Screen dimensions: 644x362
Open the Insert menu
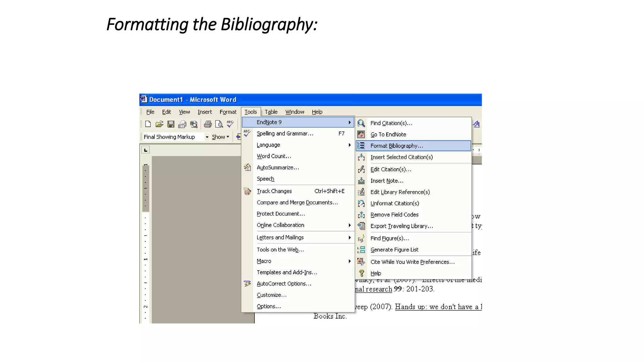click(205, 112)
